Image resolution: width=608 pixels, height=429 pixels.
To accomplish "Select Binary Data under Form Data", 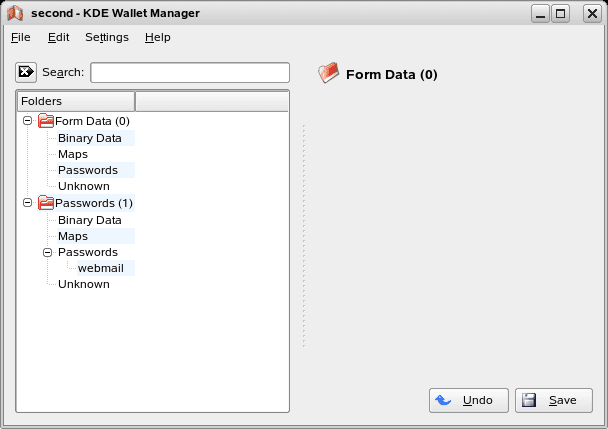I will coord(90,138).
